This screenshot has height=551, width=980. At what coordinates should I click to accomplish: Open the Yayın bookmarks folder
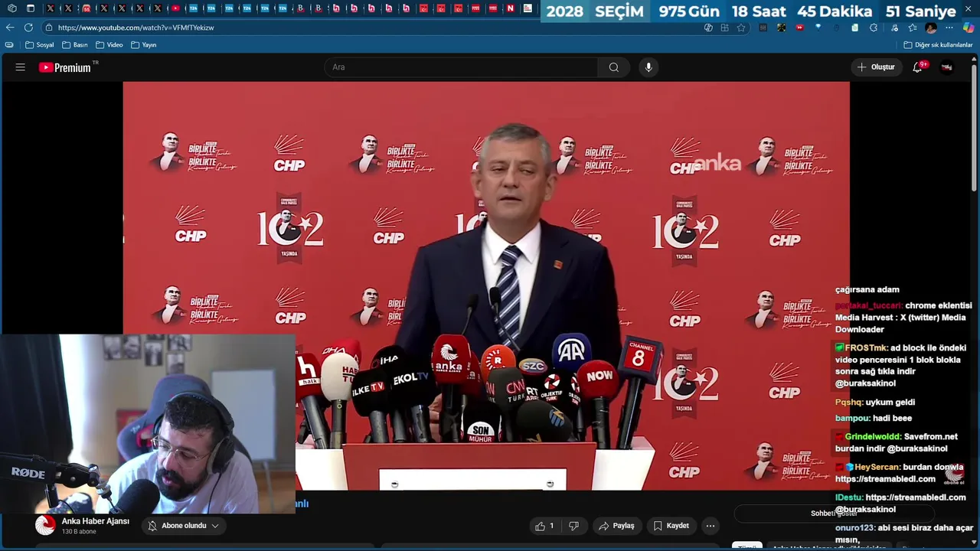pyautogui.click(x=144, y=45)
